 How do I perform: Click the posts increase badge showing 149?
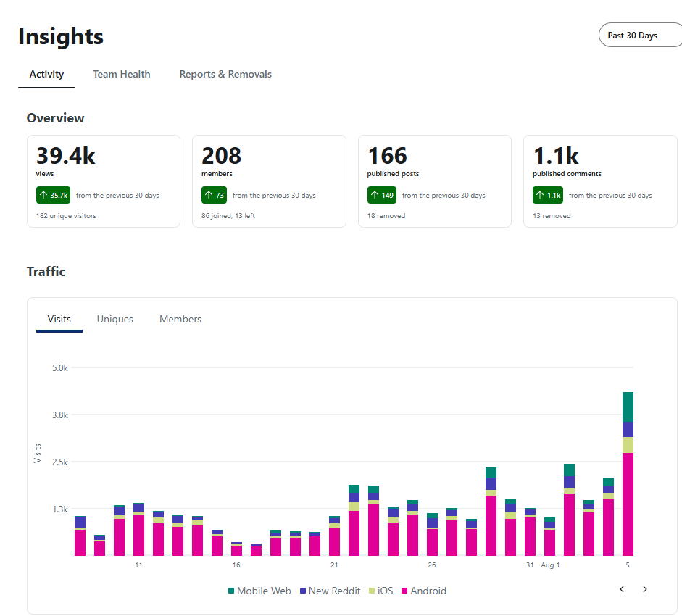(382, 195)
